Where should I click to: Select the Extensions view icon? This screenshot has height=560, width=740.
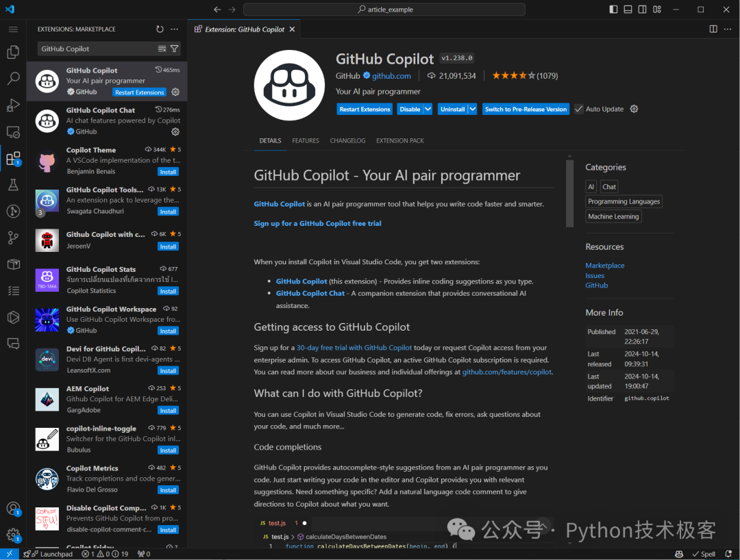(13, 158)
